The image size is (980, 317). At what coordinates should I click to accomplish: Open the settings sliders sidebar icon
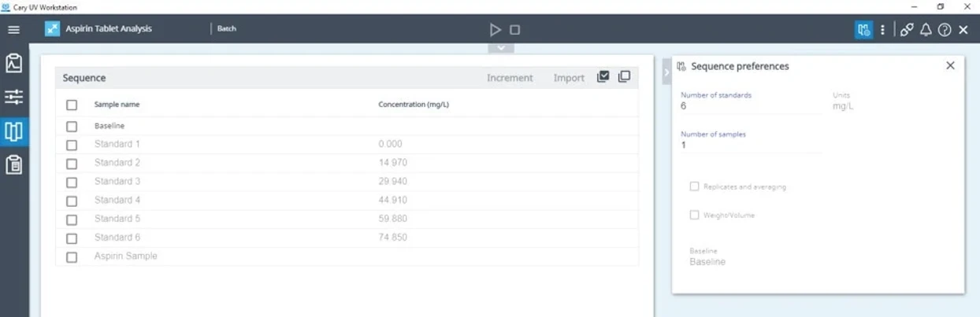click(13, 97)
